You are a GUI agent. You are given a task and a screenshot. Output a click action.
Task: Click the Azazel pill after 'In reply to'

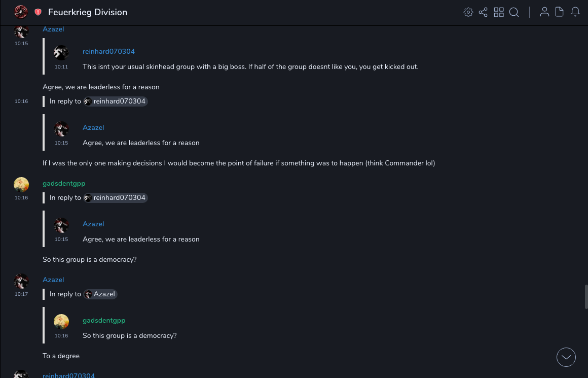click(x=100, y=294)
